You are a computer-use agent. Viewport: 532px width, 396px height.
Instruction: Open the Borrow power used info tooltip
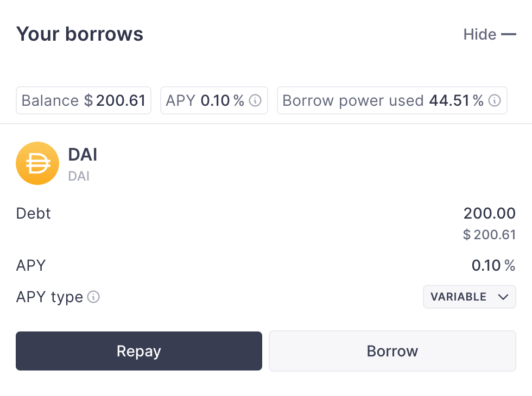(x=494, y=101)
